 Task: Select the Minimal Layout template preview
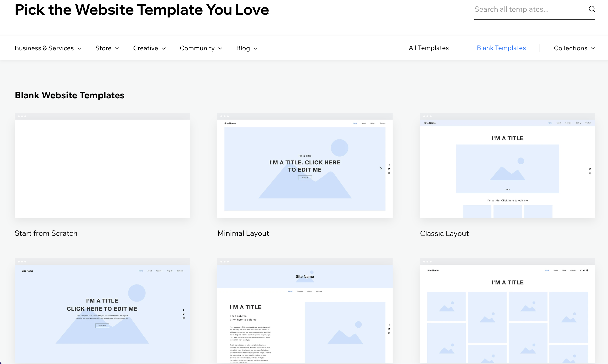(304, 147)
